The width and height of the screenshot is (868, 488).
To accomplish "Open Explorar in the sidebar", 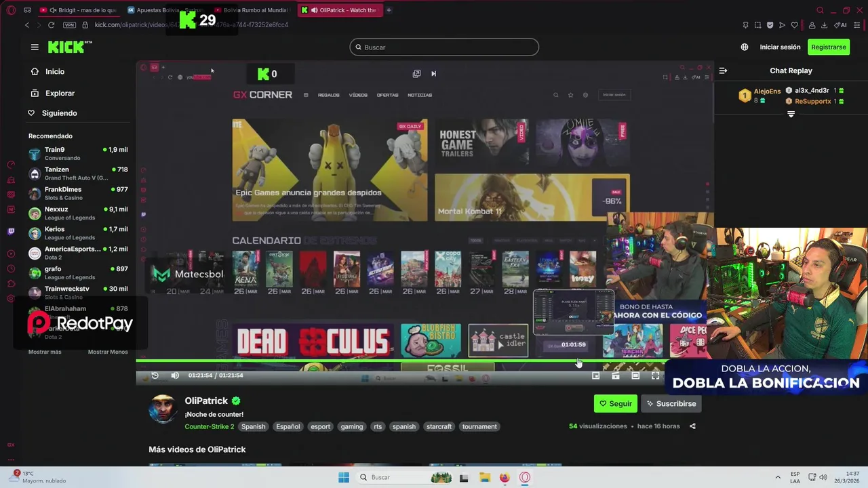I will click(x=60, y=94).
